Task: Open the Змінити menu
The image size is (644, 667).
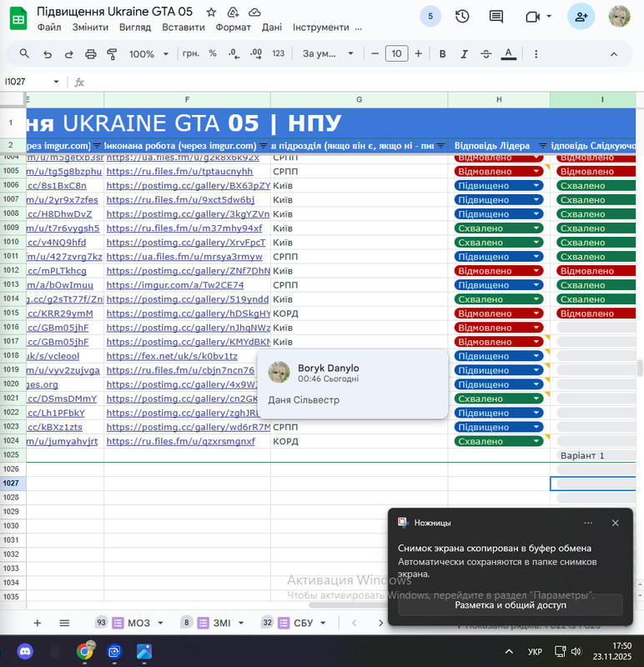Action: [x=90, y=28]
